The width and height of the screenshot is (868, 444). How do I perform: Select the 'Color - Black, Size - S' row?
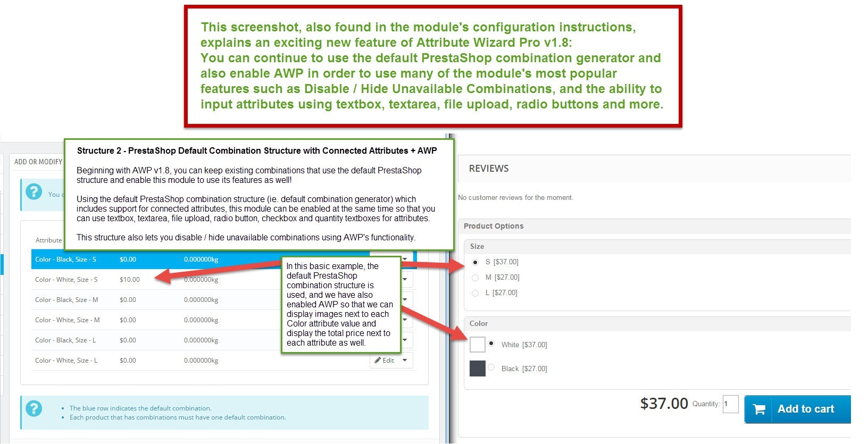point(223,259)
